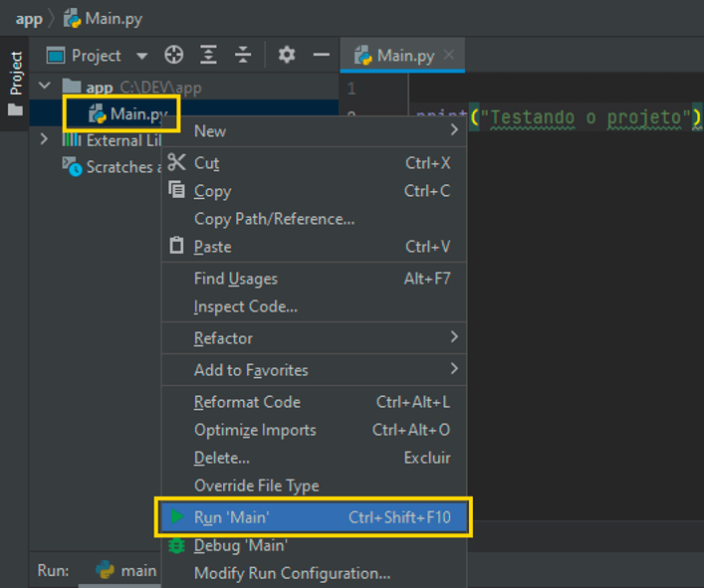Click the Project view title label
Image resolution: width=704 pixels, height=588 pixels.
tap(96, 56)
